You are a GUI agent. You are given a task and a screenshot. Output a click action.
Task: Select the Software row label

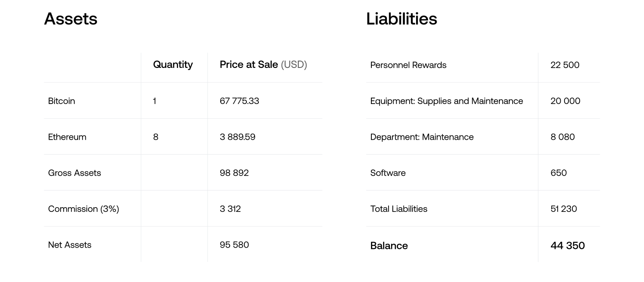pyautogui.click(x=388, y=173)
